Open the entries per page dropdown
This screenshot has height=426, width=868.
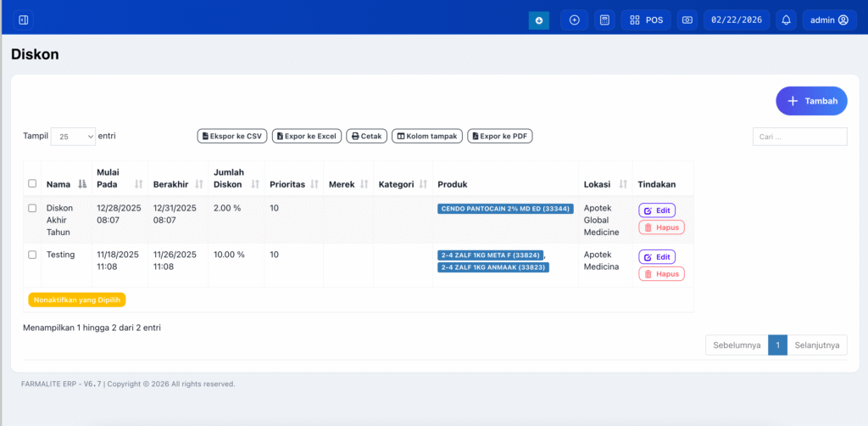coord(73,136)
